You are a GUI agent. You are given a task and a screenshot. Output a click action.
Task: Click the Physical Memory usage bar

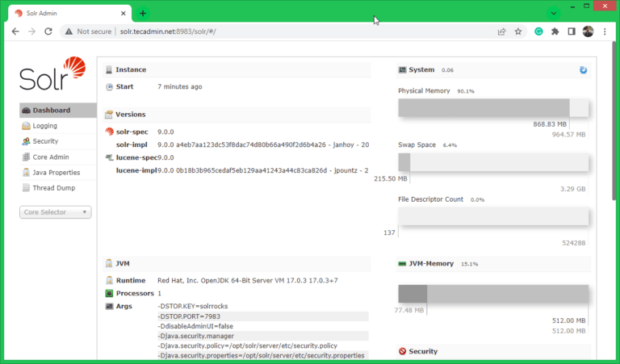tap(492, 108)
